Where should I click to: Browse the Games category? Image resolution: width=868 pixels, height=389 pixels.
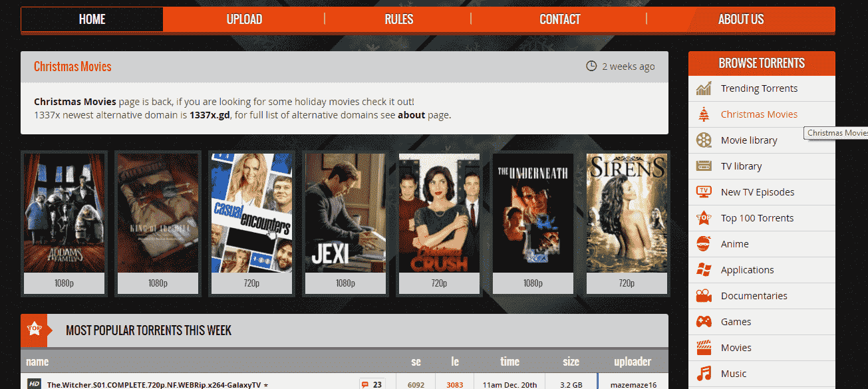pos(736,322)
